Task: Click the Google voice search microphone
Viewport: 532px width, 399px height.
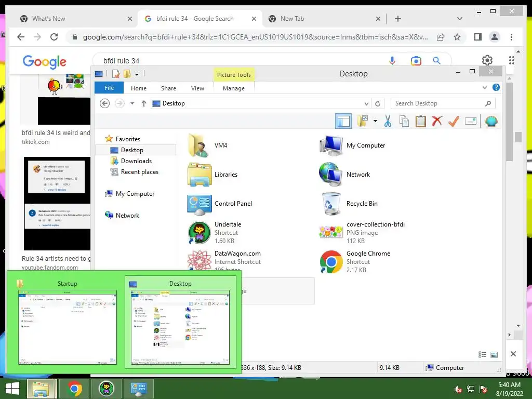Action: (392, 61)
